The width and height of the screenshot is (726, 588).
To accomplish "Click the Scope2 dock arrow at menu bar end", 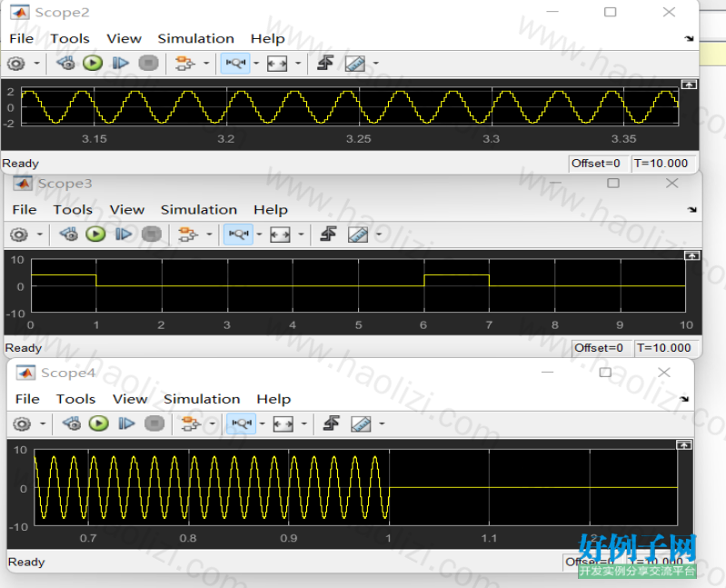I will pos(690,39).
